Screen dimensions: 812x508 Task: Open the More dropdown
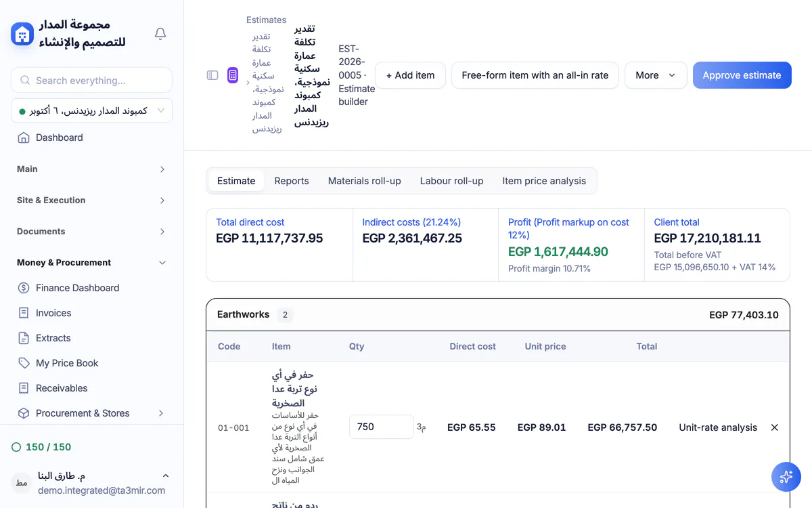[x=656, y=75]
